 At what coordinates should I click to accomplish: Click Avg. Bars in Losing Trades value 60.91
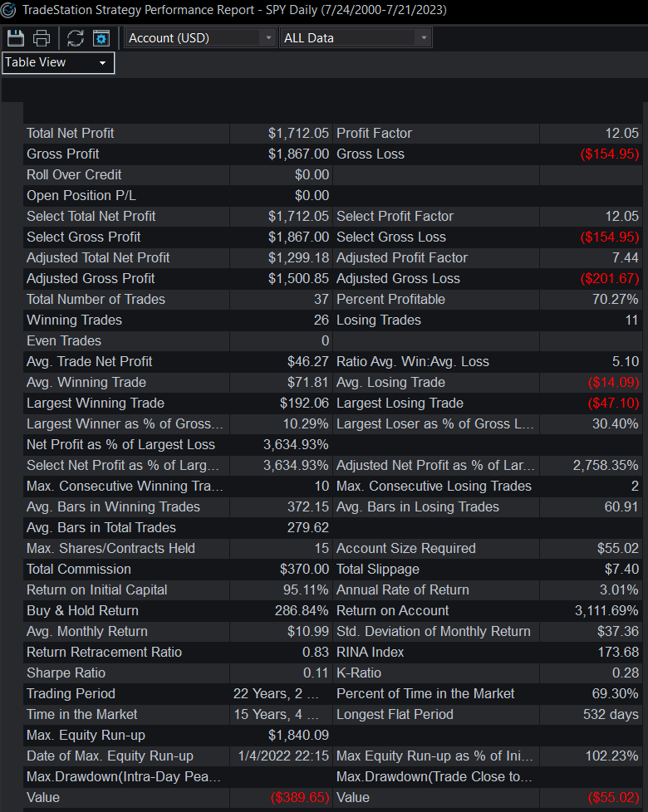[x=621, y=506]
